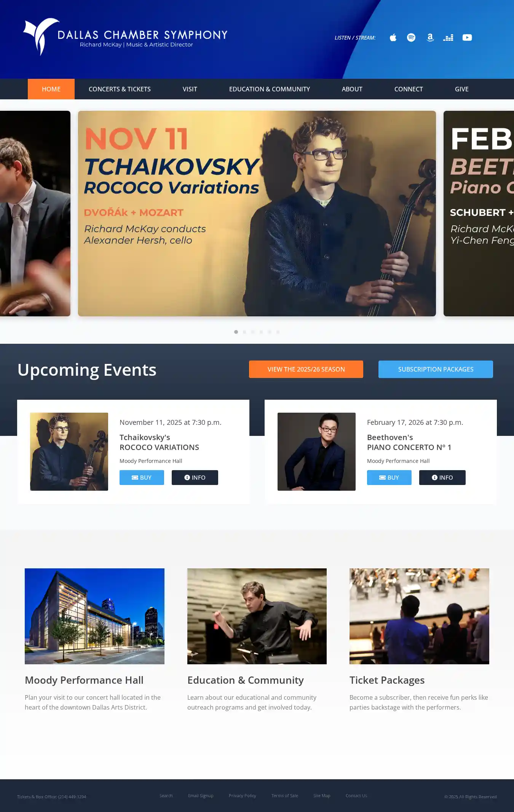Screen dimensions: 514x812
Task: Buy tickets for Rococo Variations
Action: coord(142,477)
